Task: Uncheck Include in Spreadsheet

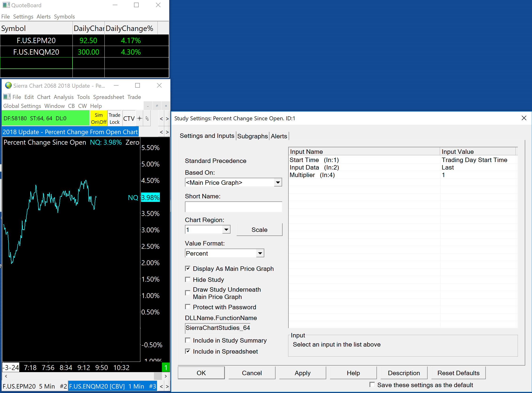Action: coord(188,351)
